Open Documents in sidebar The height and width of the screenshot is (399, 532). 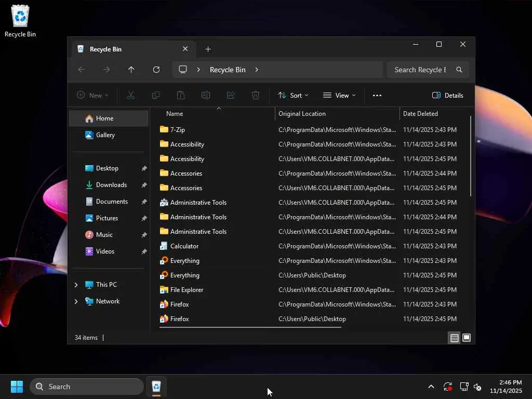coord(109,202)
